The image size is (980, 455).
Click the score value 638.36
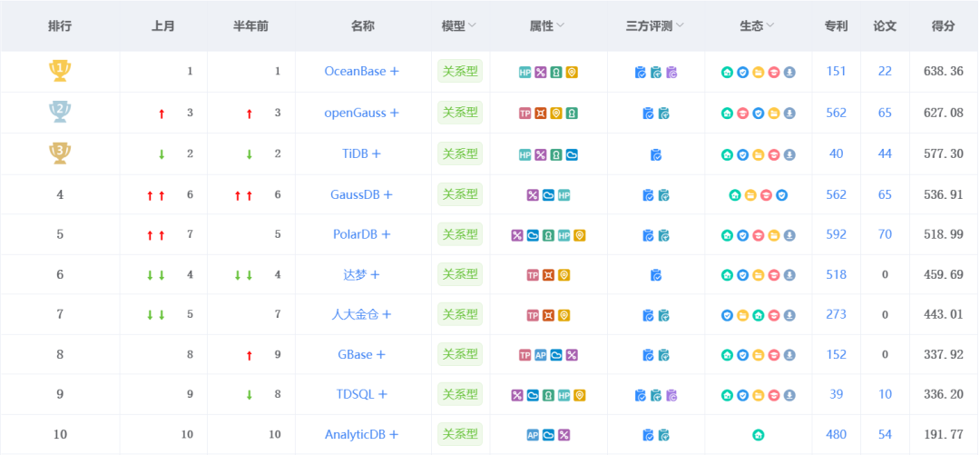(943, 72)
